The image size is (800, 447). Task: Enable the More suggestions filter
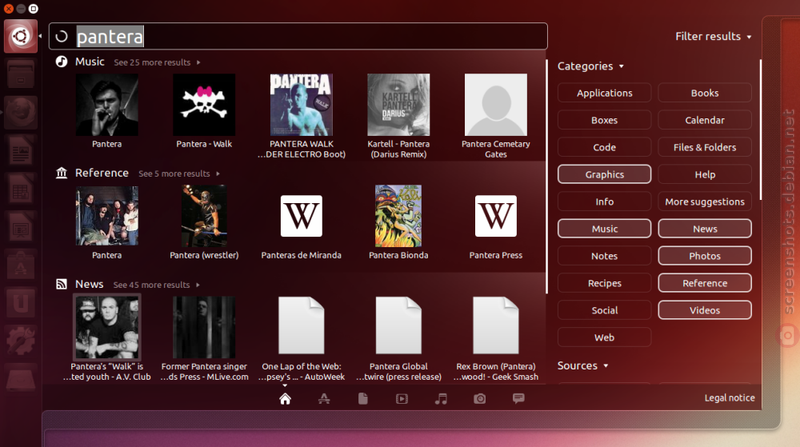click(x=705, y=202)
